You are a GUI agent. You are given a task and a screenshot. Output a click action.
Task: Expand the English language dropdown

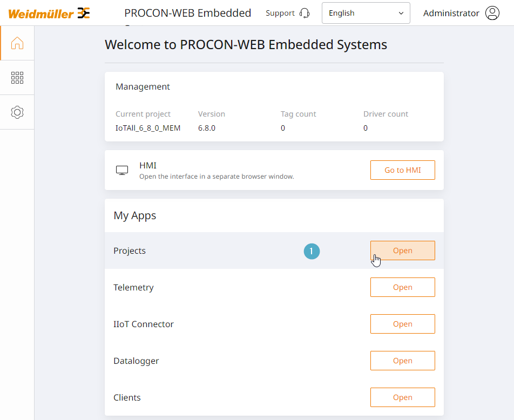pos(366,13)
